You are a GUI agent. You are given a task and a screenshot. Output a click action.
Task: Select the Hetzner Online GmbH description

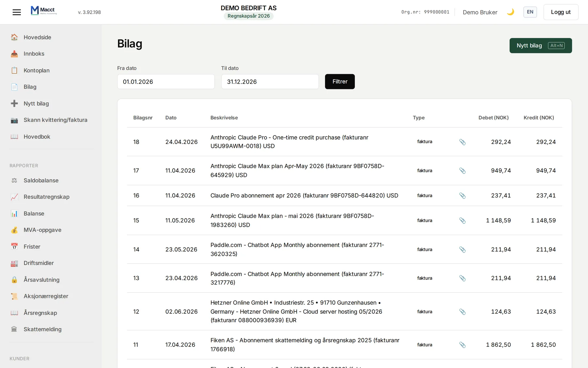[296, 311]
